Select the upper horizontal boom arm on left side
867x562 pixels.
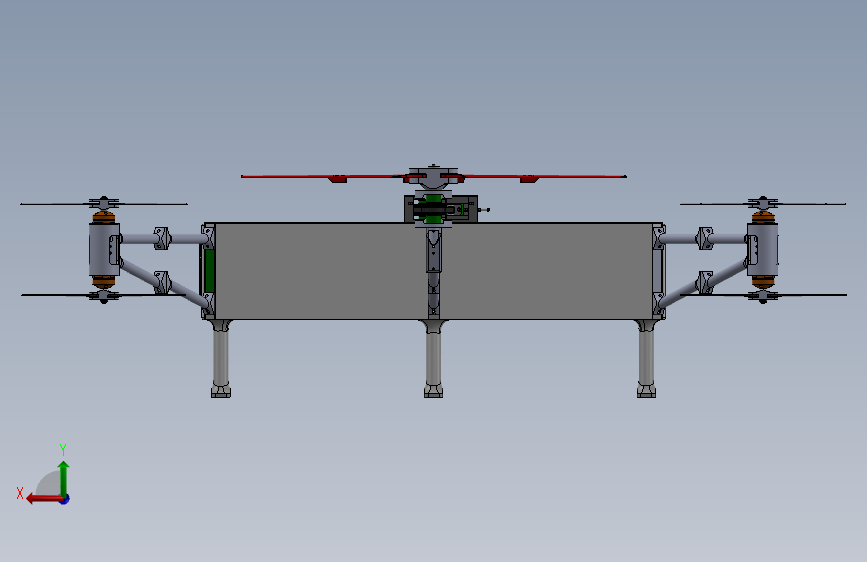pos(165,239)
